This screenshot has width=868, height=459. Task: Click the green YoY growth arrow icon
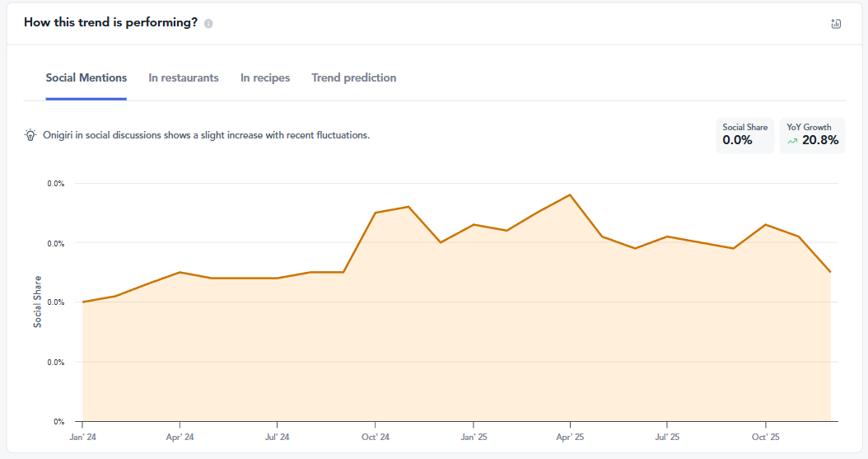[x=792, y=141]
